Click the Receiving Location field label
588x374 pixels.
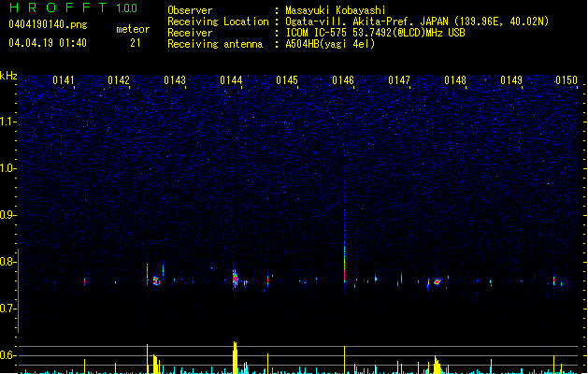click(x=218, y=22)
